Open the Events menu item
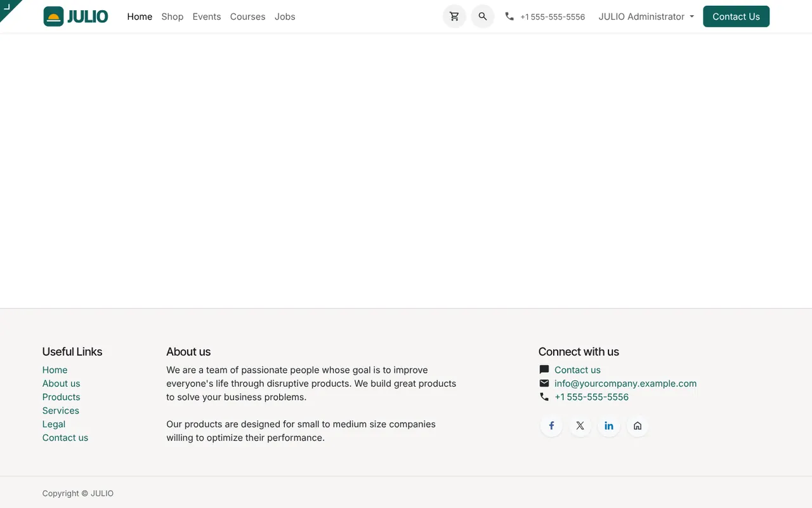The image size is (812, 508). tap(207, 17)
